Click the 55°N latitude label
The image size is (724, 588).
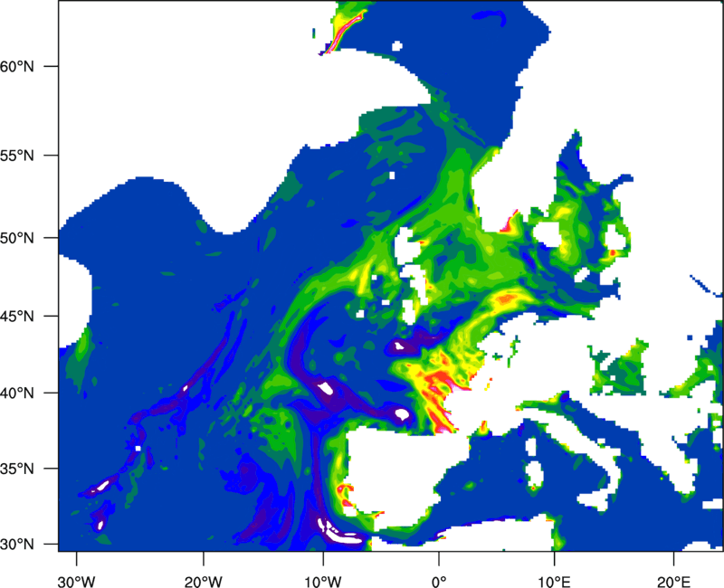17,156
